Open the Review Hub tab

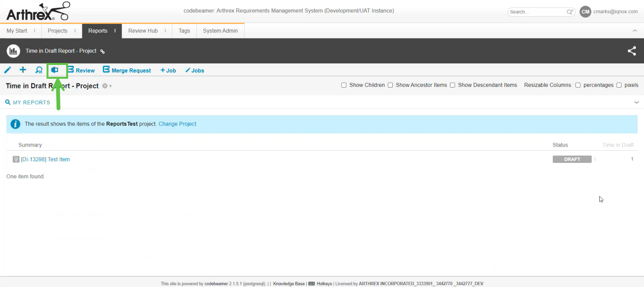143,31
